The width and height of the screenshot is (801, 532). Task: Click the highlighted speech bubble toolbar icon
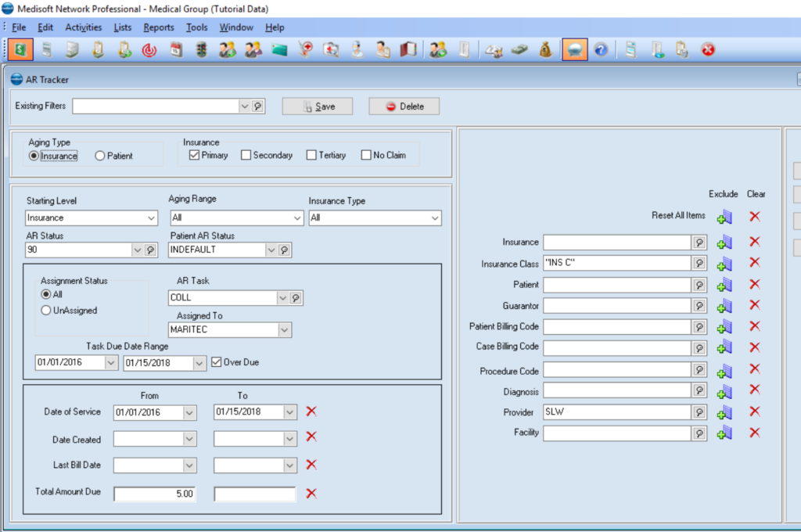pyautogui.click(x=575, y=49)
